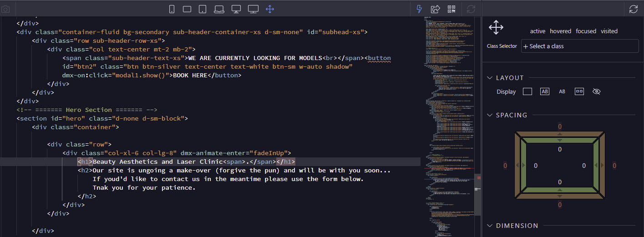Set display to inline-block boxed AB icon
644x237 pixels.
545,91
